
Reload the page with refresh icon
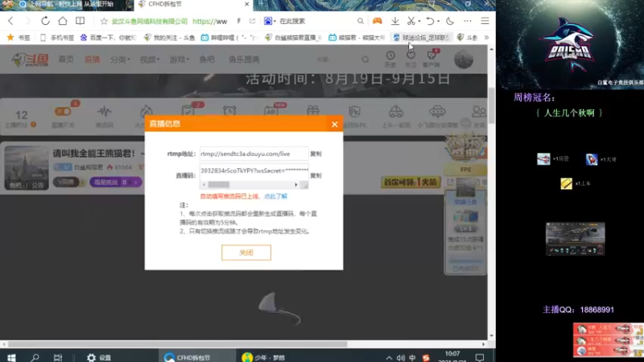[45, 21]
